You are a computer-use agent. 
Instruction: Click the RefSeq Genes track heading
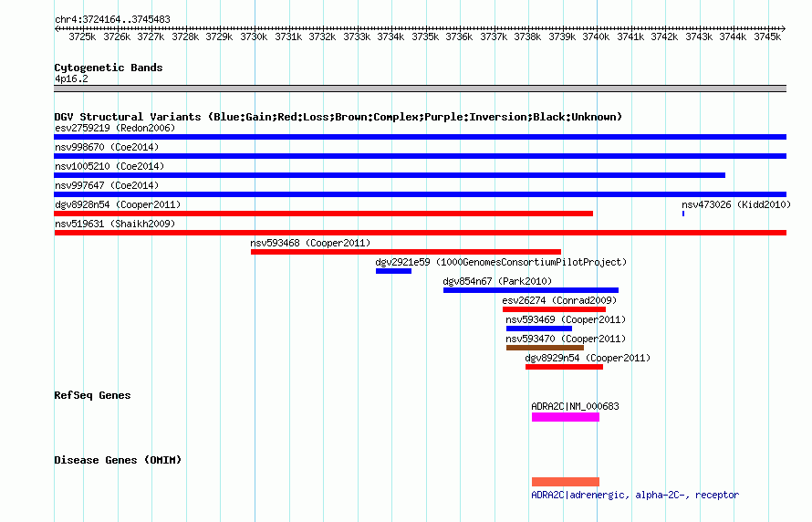tap(92, 396)
